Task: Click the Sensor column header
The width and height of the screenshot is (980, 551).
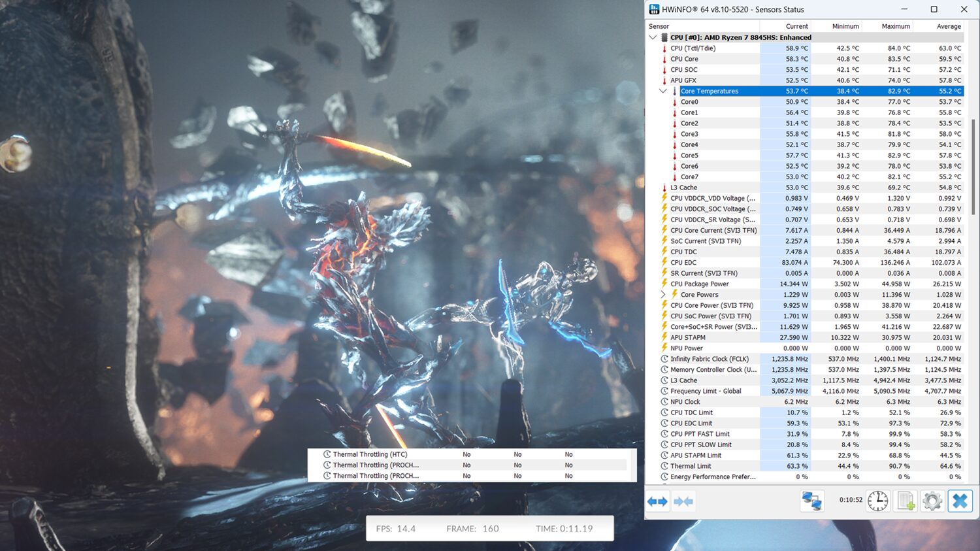Action: click(703, 26)
